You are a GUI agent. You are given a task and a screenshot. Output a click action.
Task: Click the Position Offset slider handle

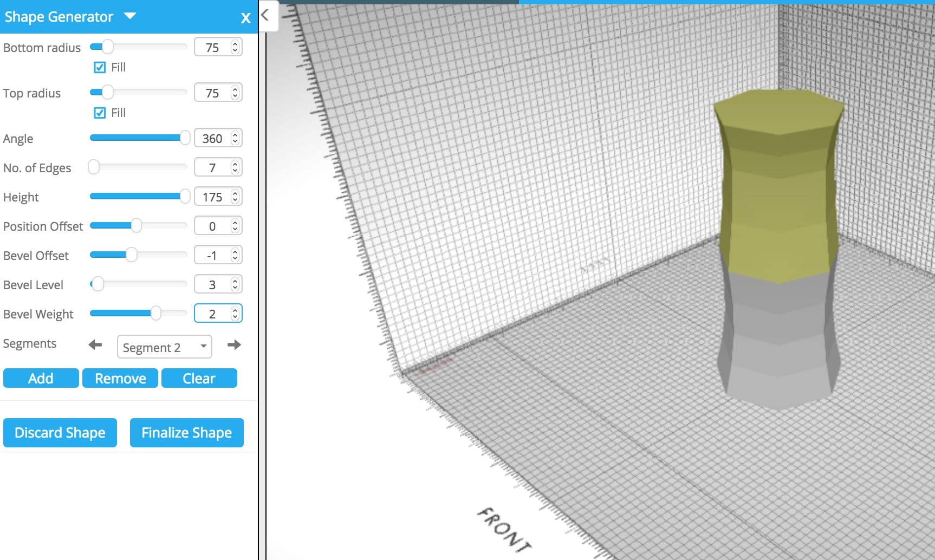tap(136, 225)
